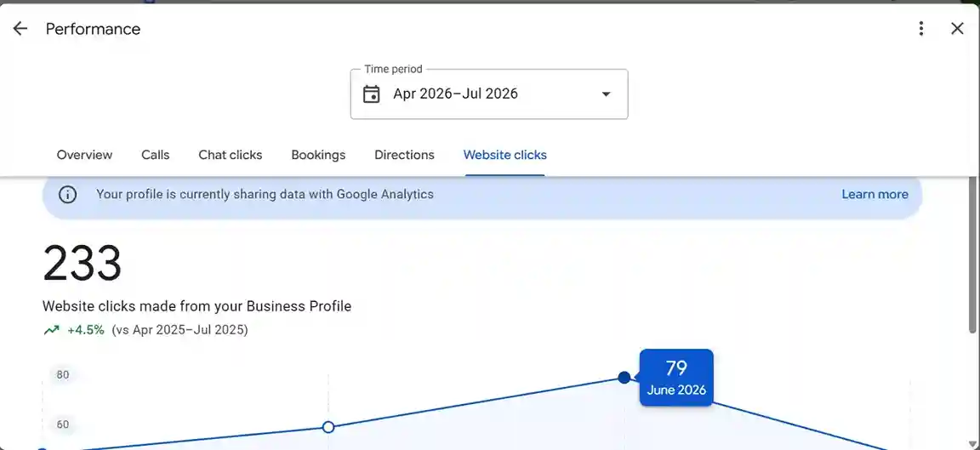Click the vertical scrollbar thumb
The width and height of the screenshot is (980, 450).
coord(972,256)
